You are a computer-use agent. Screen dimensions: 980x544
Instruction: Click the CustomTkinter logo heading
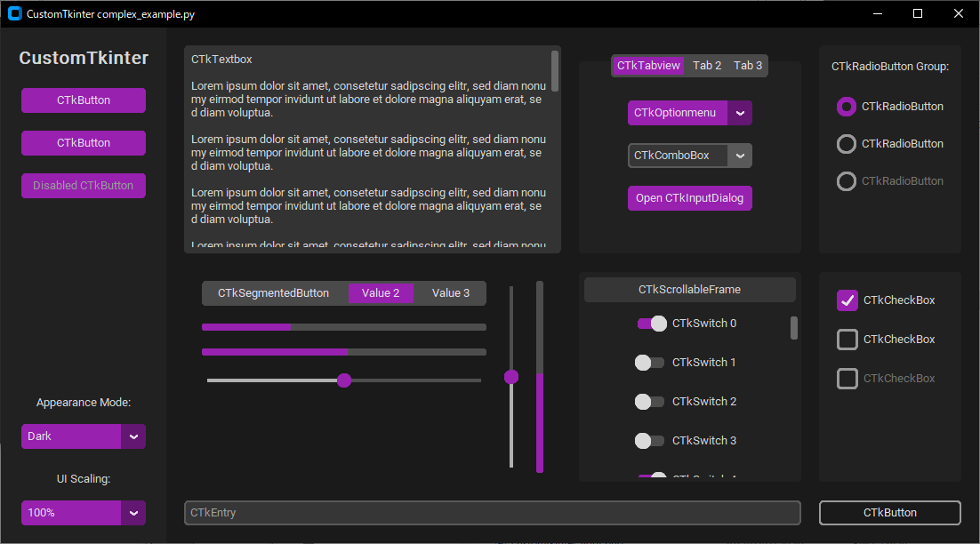click(x=84, y=58)
